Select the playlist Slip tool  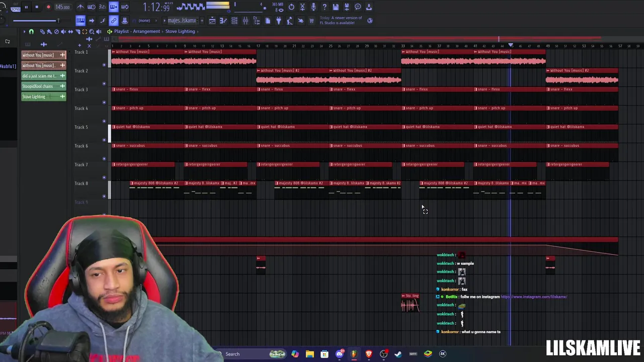pyautogui.click(x=70, y=31)
